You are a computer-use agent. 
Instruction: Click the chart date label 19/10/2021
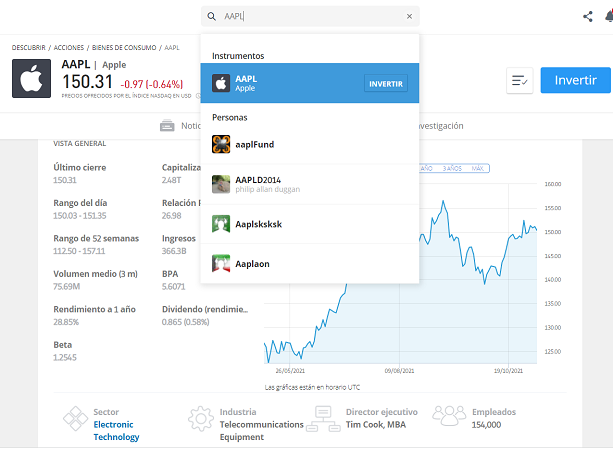tap(508, 371)
